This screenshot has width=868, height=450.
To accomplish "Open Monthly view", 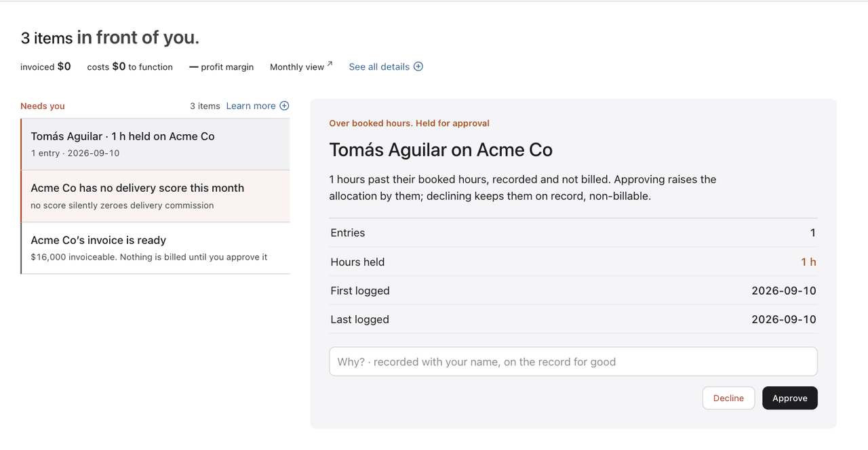I will tap(301, 66).
